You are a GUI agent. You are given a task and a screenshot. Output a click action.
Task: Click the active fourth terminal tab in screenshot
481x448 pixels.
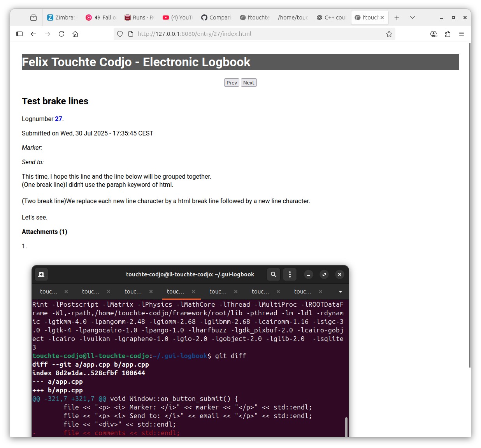click(181, 292)
